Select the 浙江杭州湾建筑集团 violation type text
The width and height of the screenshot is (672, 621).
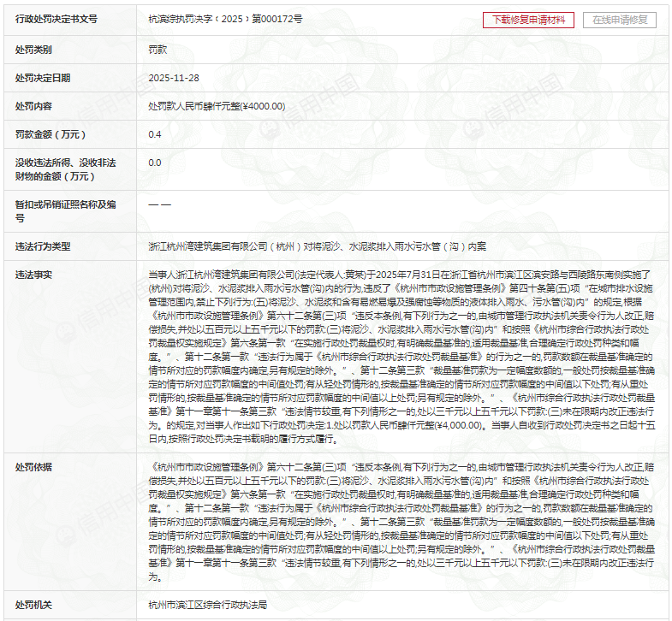[x=317, y=246]
